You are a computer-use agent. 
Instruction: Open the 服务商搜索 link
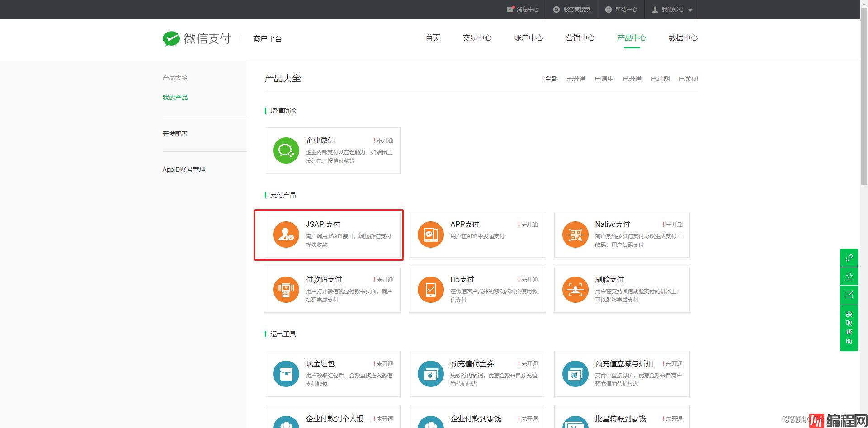point(577,9)
